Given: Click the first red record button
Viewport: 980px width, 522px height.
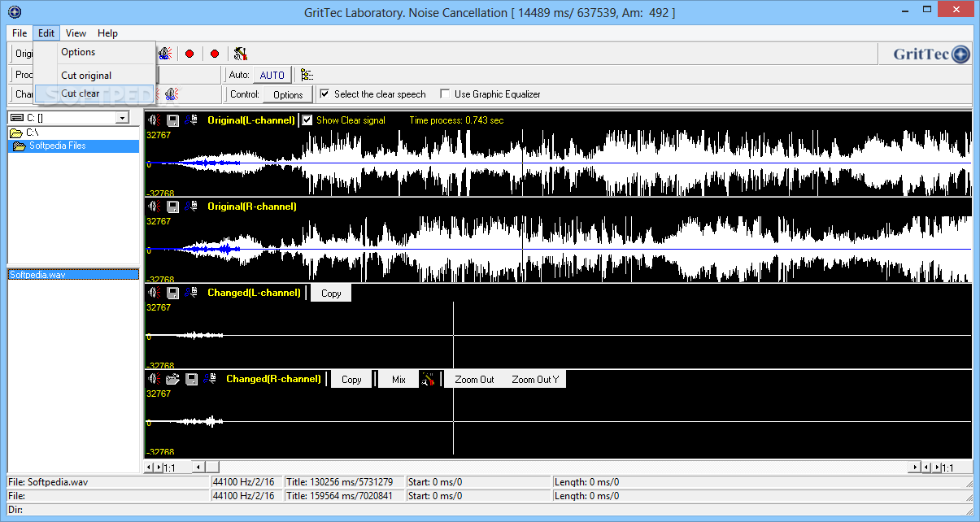Looking at the screenshot, I should click(189, 54).
